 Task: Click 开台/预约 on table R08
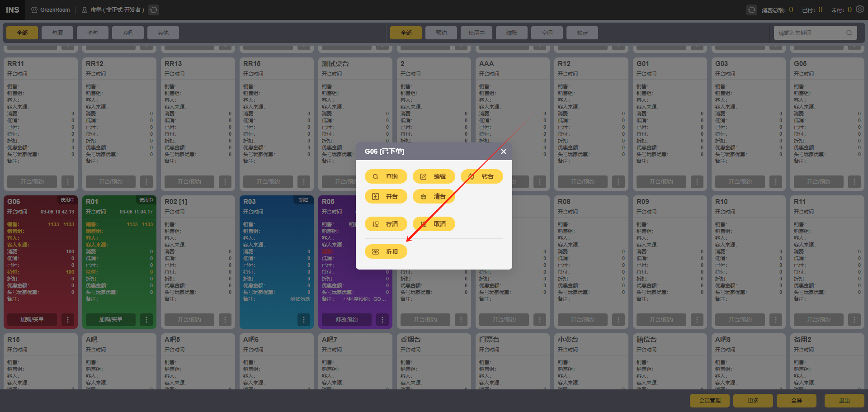tap(583, 320)
